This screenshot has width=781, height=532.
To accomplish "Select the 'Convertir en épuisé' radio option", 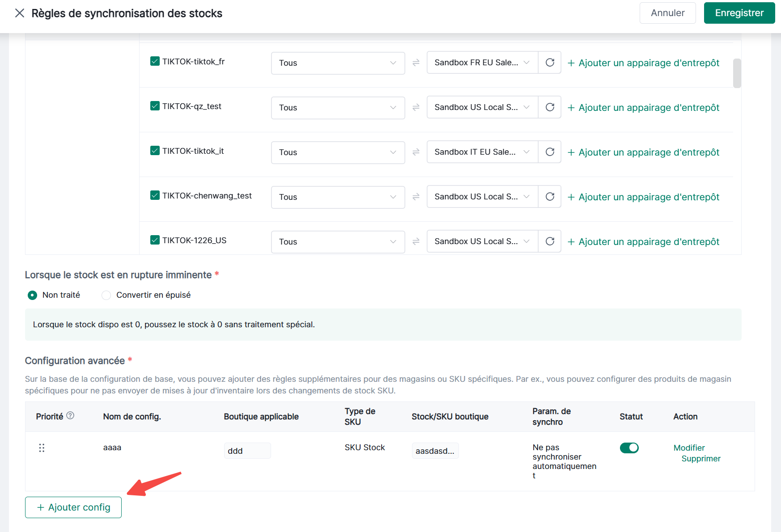I will pos(106,296).
